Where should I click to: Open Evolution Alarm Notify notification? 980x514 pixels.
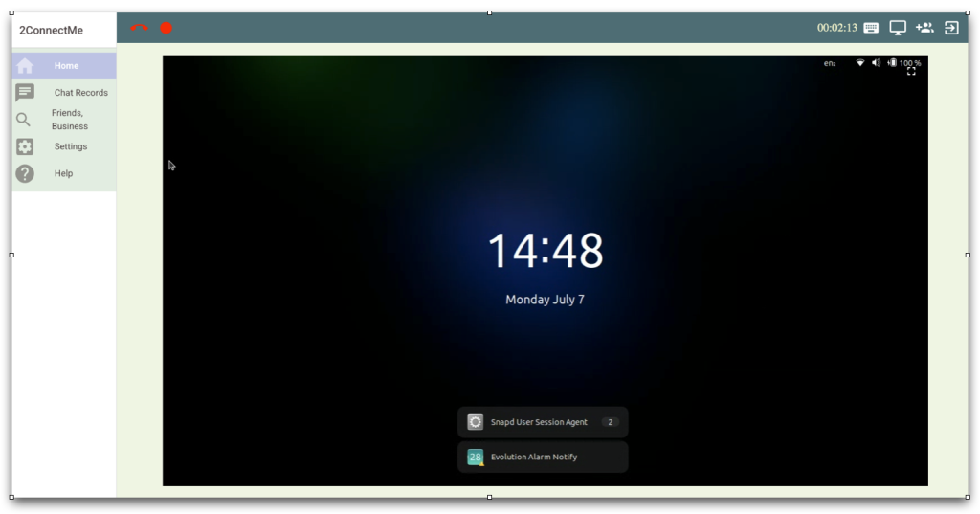[x=543, y=458]
